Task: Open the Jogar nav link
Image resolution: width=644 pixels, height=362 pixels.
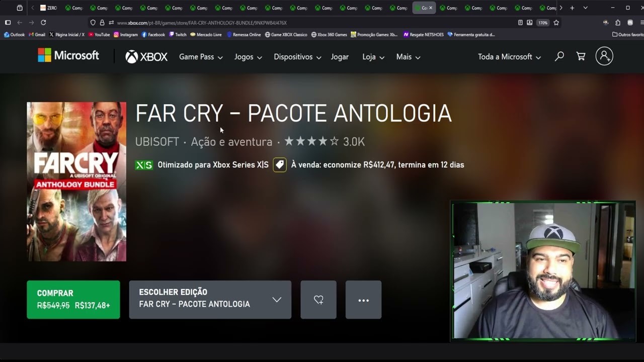Action: (x=340, y=57)
